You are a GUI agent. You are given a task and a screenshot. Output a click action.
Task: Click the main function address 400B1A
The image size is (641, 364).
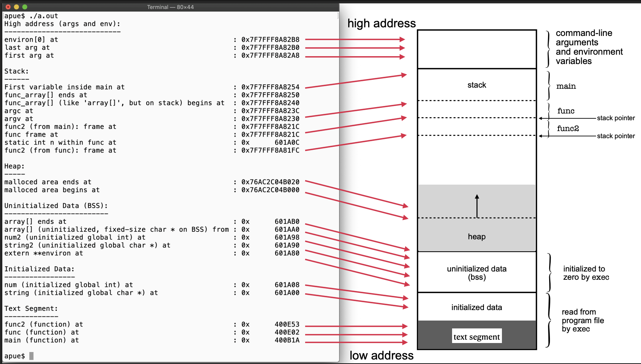(287, 340)
